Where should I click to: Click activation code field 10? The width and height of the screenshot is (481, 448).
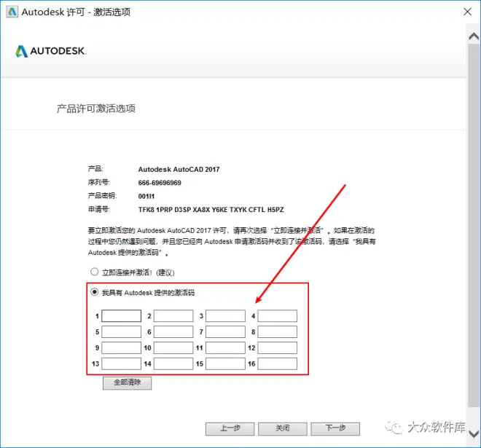tap(173, 347)
